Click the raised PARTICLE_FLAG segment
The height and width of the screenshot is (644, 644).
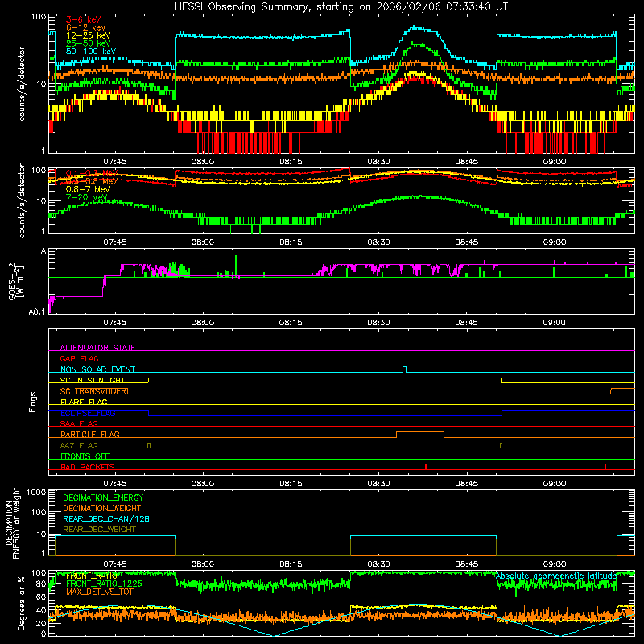point(419,432)
